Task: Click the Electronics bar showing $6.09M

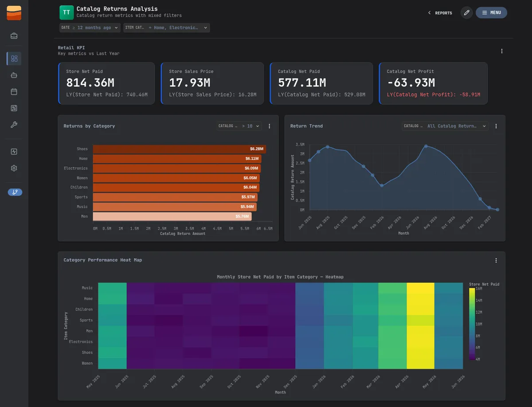Action: coord(176,168)
